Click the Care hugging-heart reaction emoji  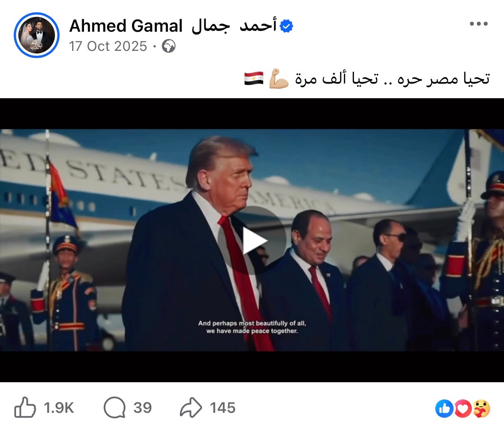[481, 409]
